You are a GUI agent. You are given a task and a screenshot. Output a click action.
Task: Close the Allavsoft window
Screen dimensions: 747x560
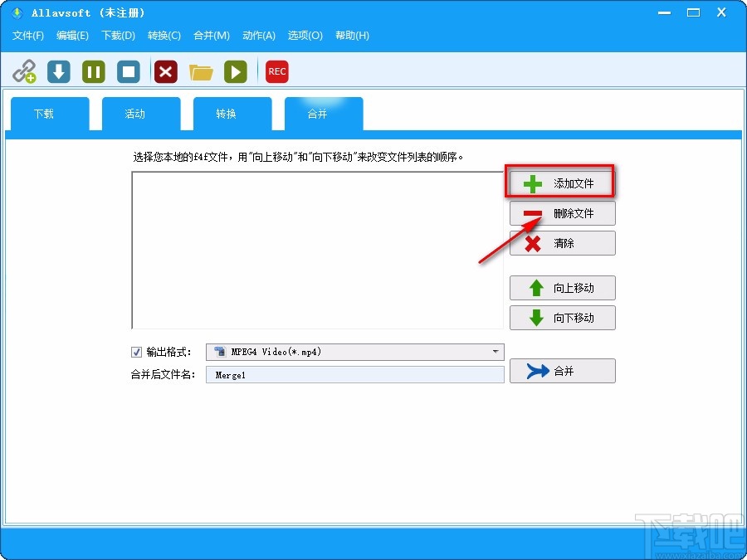click(721, 12)
